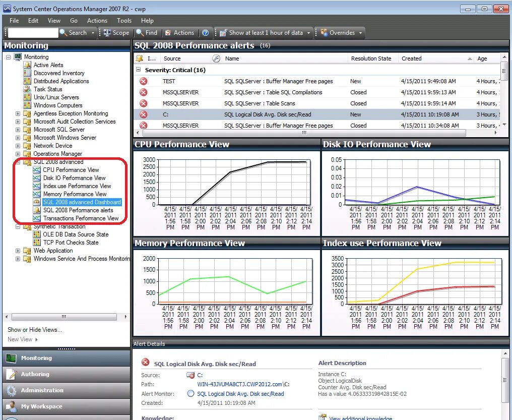The width and height of the screenshot is (512, 420).
Task: Click the alerts list horizontal scrollbar
Action: 304,133
